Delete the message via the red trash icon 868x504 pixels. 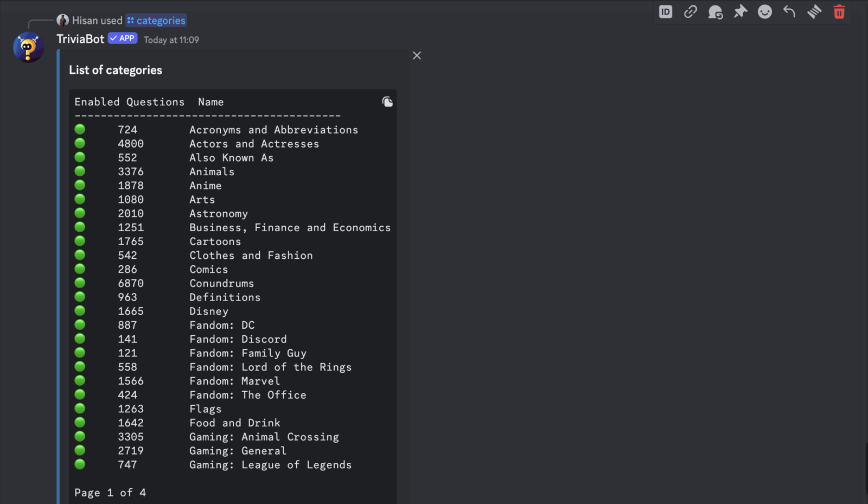click(x=839, y=11)
